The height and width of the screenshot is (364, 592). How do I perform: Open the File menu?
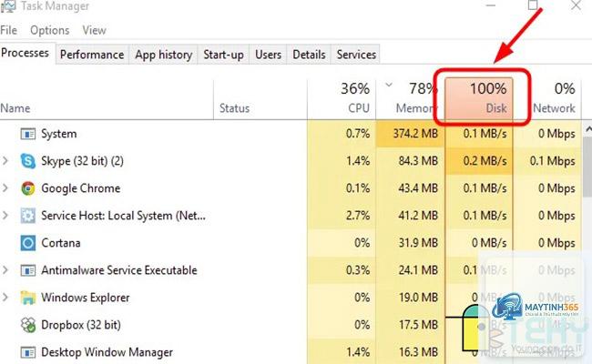click(x=9, y=30)
